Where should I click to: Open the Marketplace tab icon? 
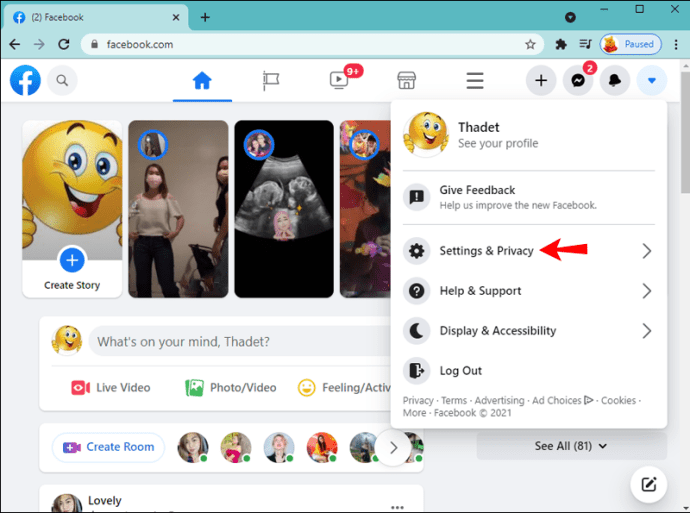(406, 81)
